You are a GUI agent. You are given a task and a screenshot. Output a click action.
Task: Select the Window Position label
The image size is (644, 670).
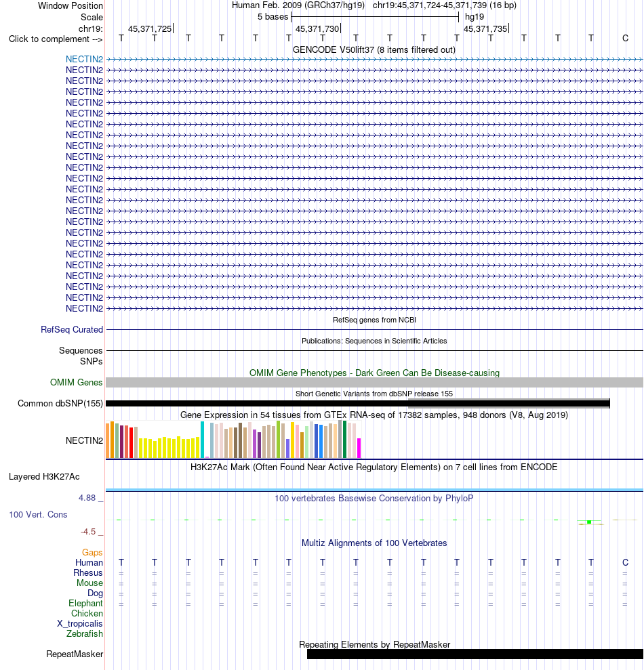pyautogui.click(x=70, y=5)
